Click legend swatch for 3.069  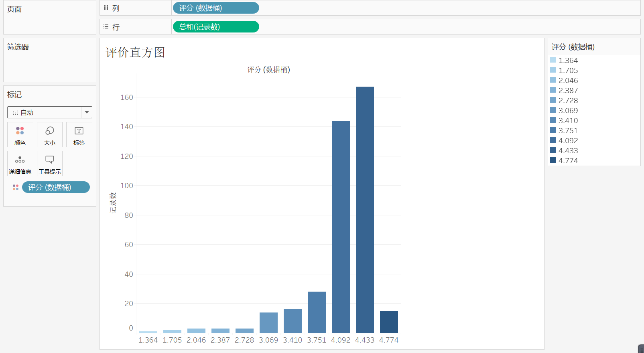[553, 110]
